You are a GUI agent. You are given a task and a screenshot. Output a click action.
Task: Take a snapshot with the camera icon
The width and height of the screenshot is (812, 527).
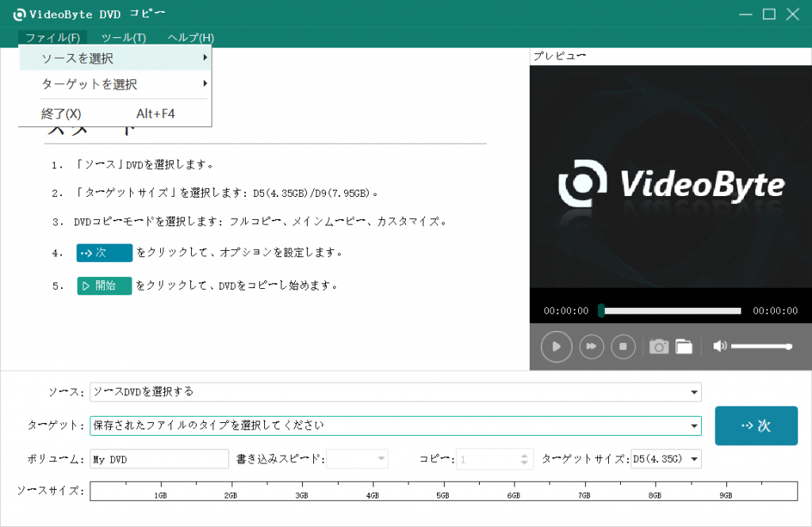(659, 346)
